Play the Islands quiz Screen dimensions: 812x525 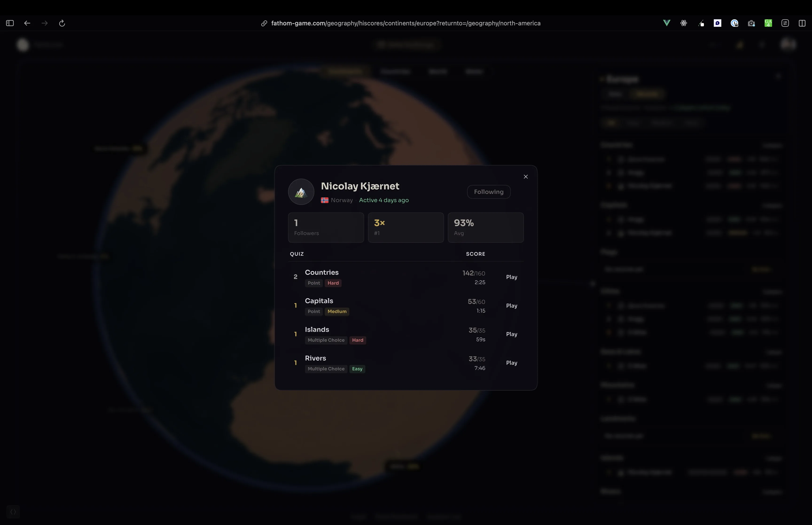point(511,334)
